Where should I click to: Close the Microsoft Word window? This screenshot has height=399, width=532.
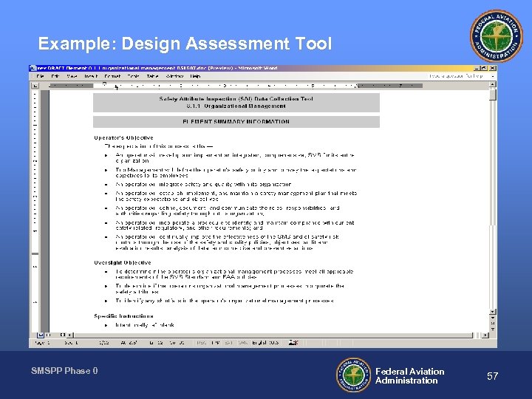(492, 68)
